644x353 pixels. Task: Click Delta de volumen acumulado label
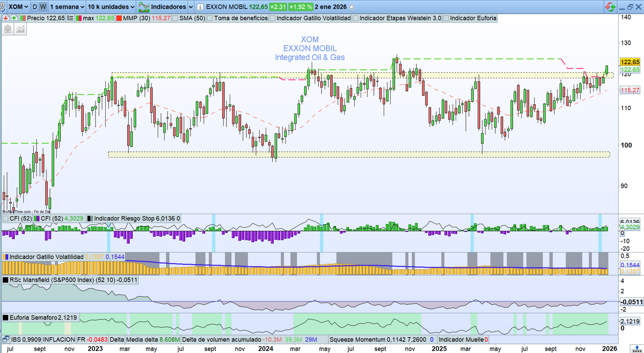[221, 340]
